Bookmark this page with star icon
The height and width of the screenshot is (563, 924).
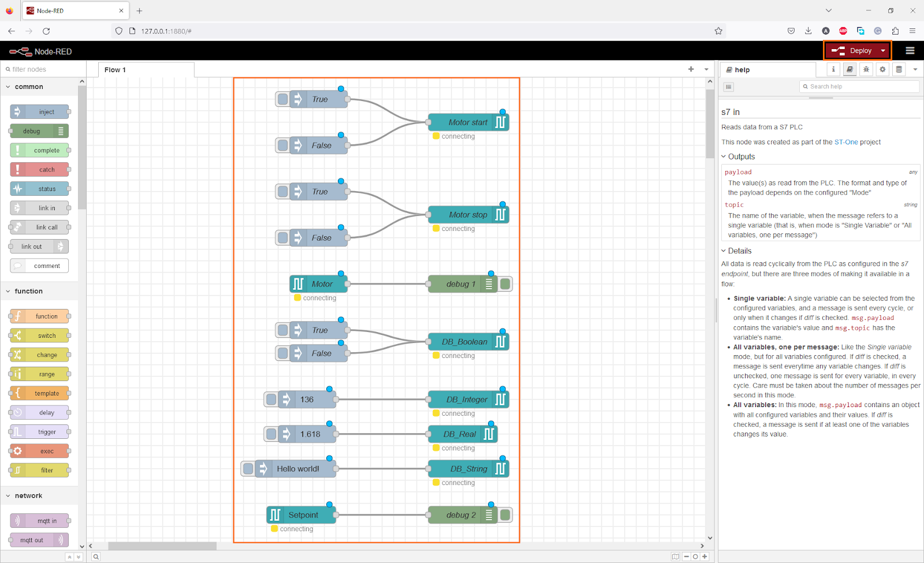point(718,31)
